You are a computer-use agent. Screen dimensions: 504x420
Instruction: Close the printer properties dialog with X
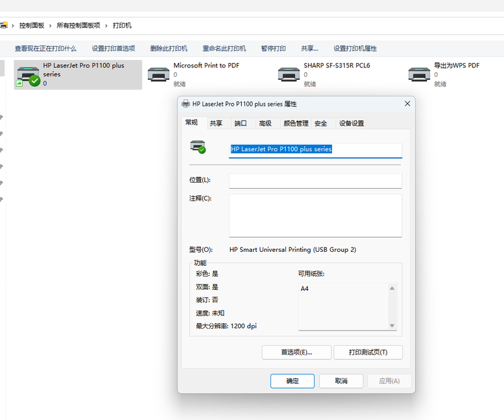coord(406,104)
